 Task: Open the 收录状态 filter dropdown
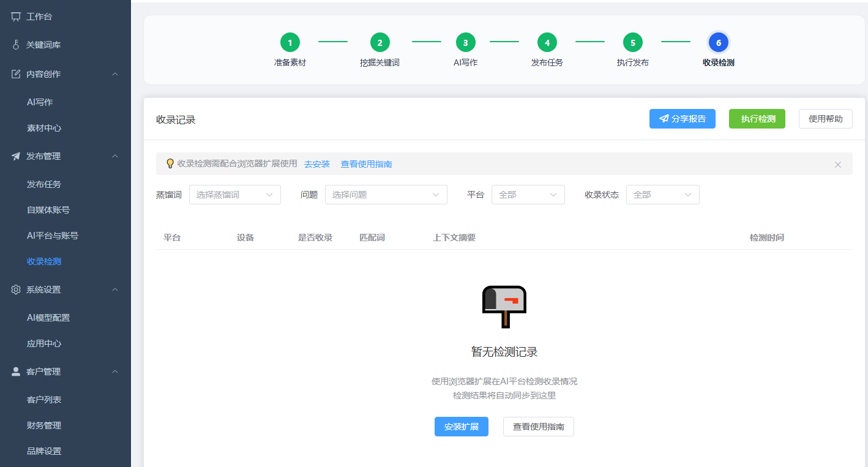(x=662, y=194)
